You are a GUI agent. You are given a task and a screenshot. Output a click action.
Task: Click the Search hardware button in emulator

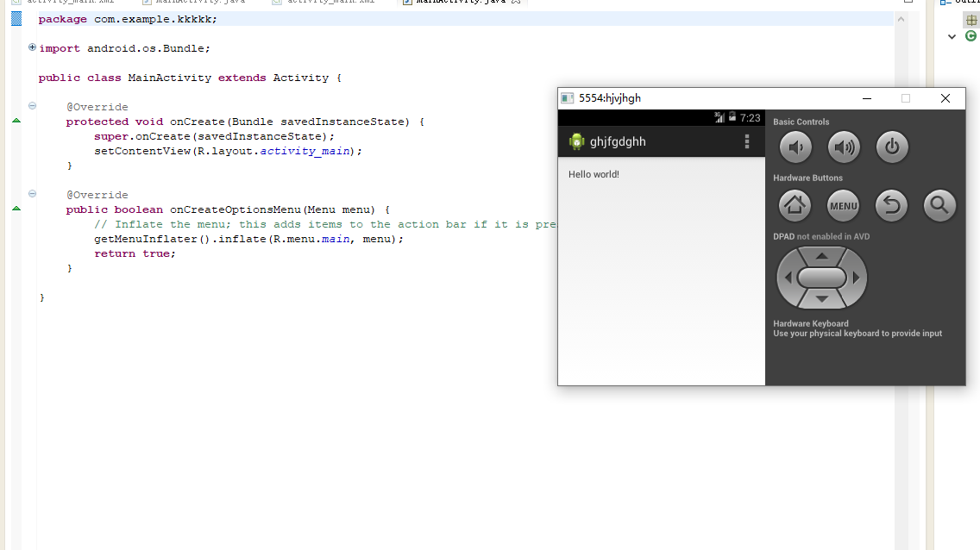click(939, 205)
